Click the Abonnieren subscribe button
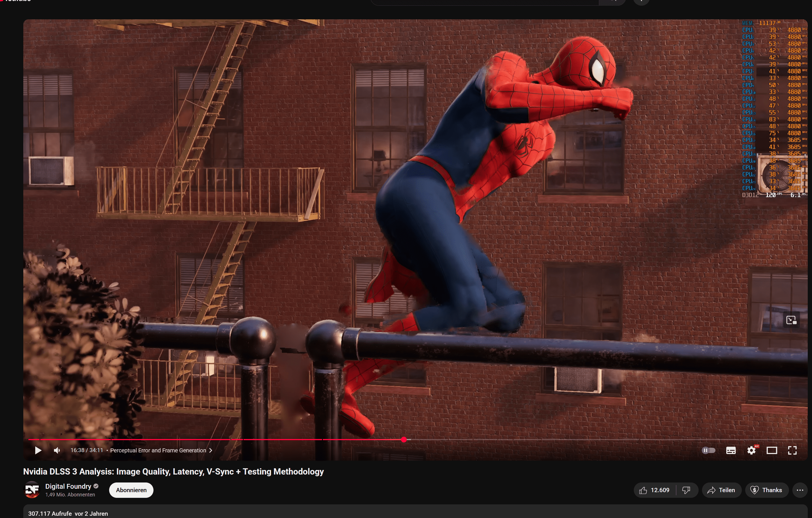 coord(131,490)
